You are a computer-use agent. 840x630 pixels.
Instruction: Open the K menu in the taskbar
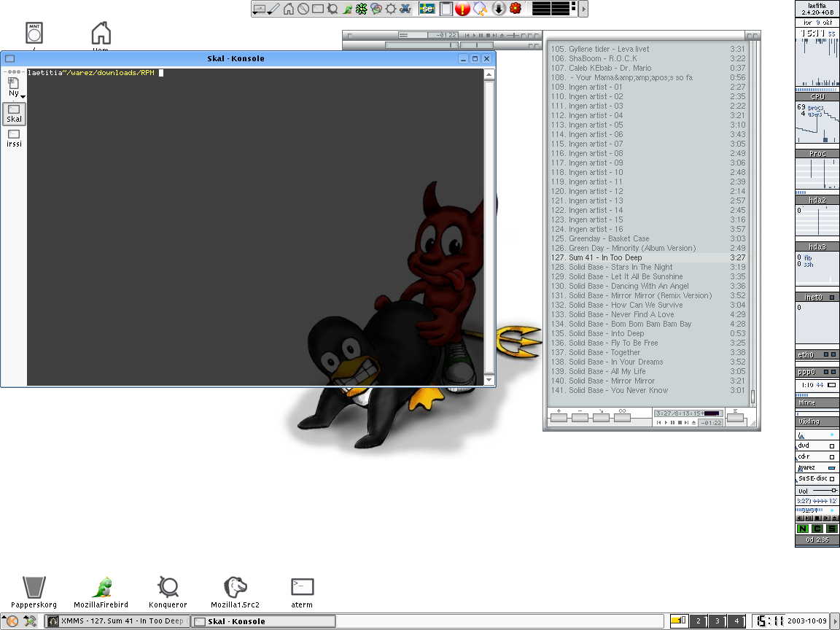pyautogui.click(x=12, y=621)
